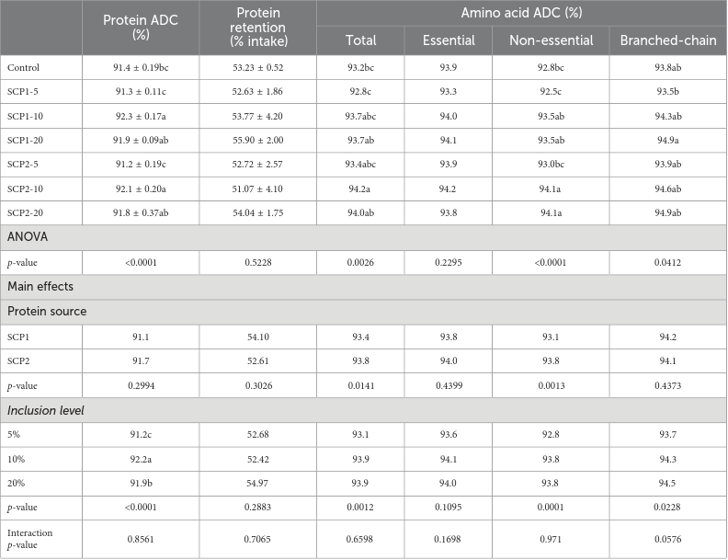The height and width of the screenshot is (560, 728).
Task: Select the "SCP1-10" row label
Action: pyautogui.click(x=27, y=117)
